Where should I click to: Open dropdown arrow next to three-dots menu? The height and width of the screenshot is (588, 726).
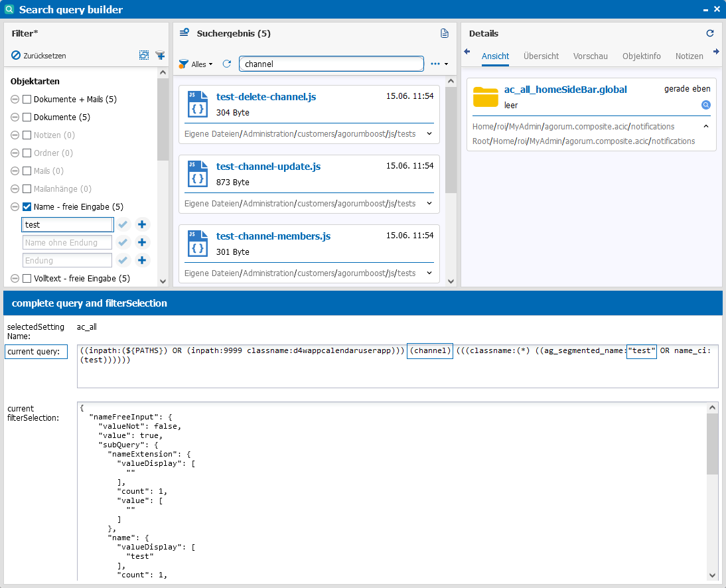pyautogui.click(x=447, y=64)
